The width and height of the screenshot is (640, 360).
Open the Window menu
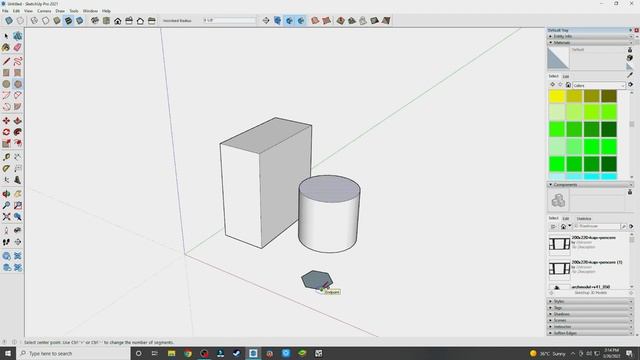pos(90,11)
